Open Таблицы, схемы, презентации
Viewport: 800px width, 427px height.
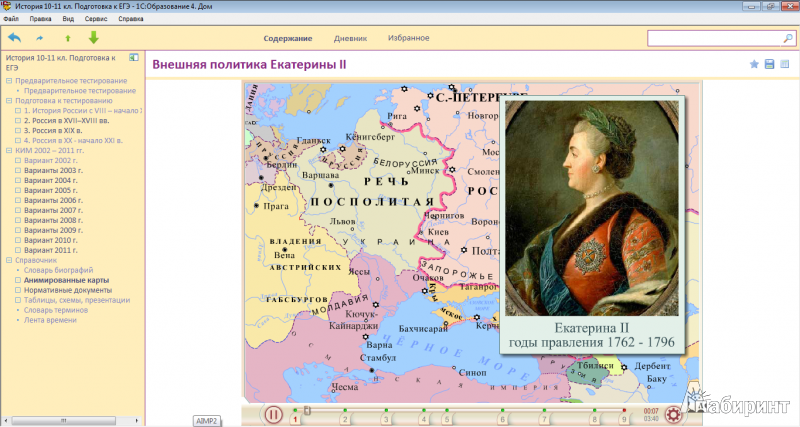pos(77,300)
